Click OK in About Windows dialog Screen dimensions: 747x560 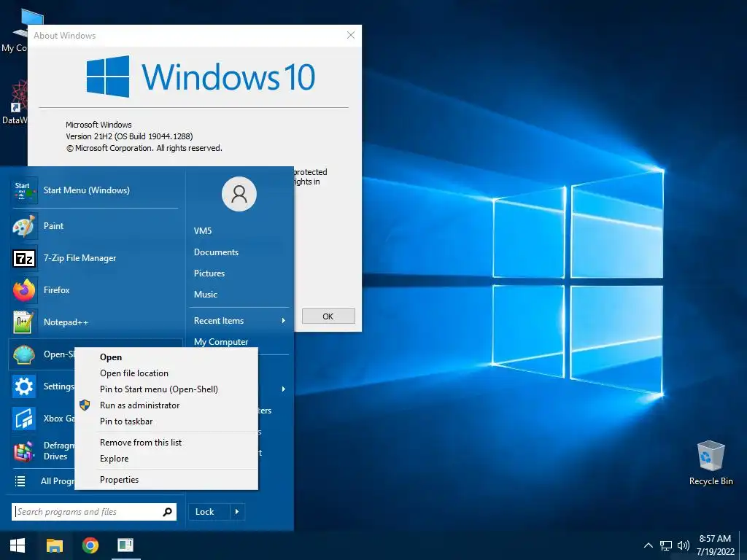tap(328, 316)
